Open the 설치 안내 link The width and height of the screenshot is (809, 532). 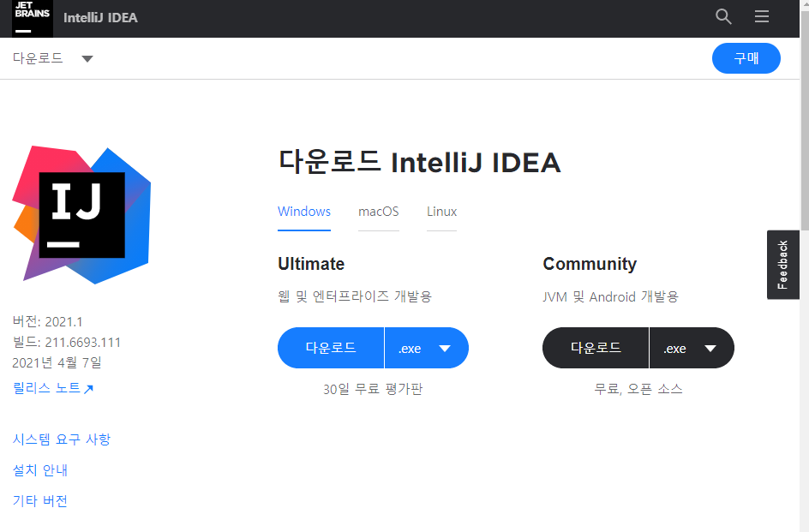coord(39,470)
